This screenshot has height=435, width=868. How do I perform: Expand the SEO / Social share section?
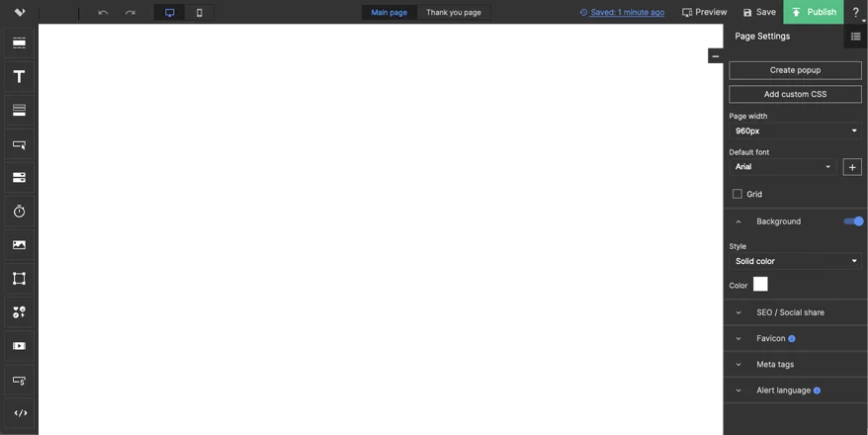point(790,312)
